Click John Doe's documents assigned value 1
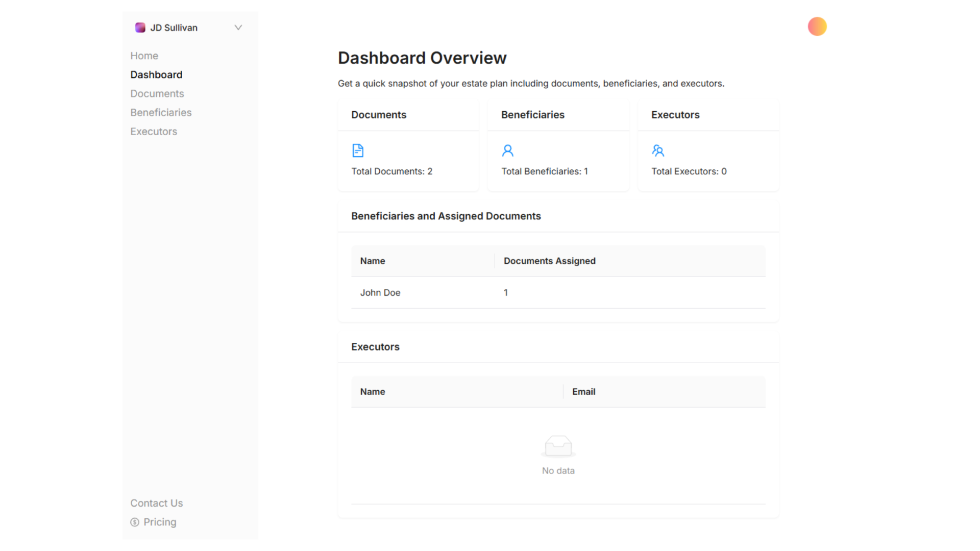 pos(506,292)
